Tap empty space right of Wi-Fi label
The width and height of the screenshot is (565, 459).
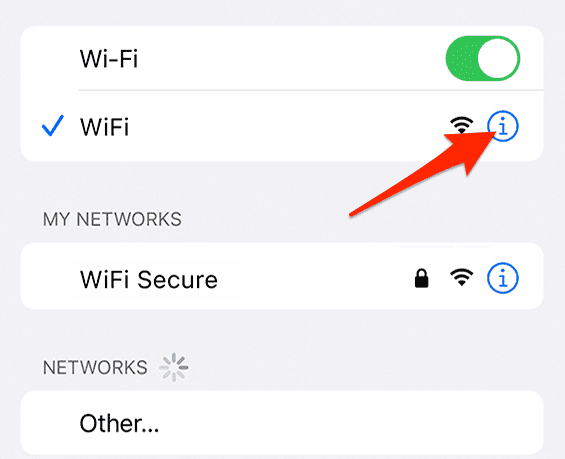click(x=288, y=58)
